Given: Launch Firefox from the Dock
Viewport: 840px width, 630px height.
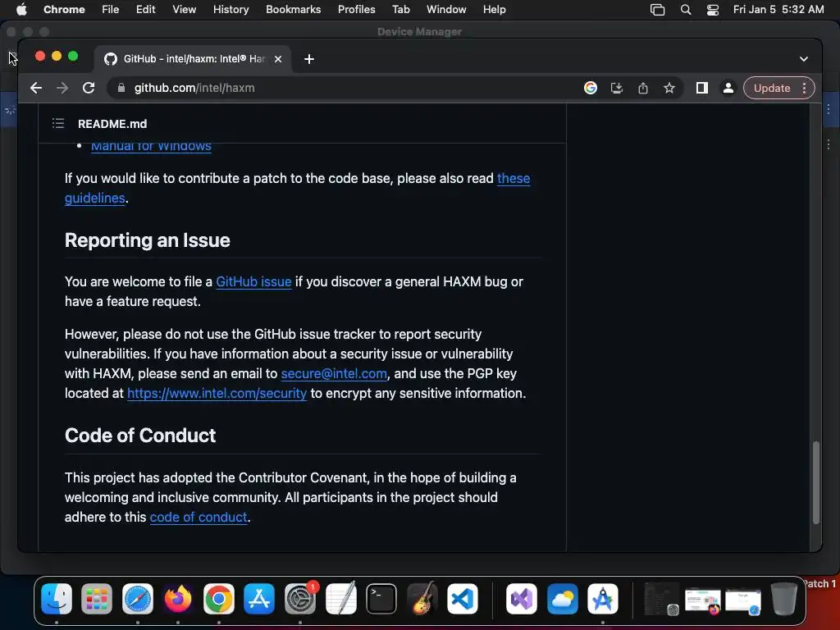Looking at the screenshot, I should pos(178,598).
